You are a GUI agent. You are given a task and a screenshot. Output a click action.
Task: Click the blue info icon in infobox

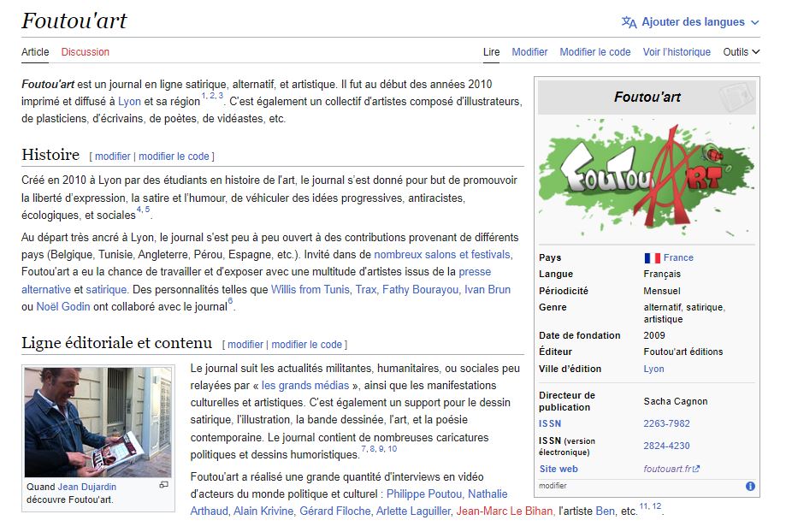(x=750, y=486)
